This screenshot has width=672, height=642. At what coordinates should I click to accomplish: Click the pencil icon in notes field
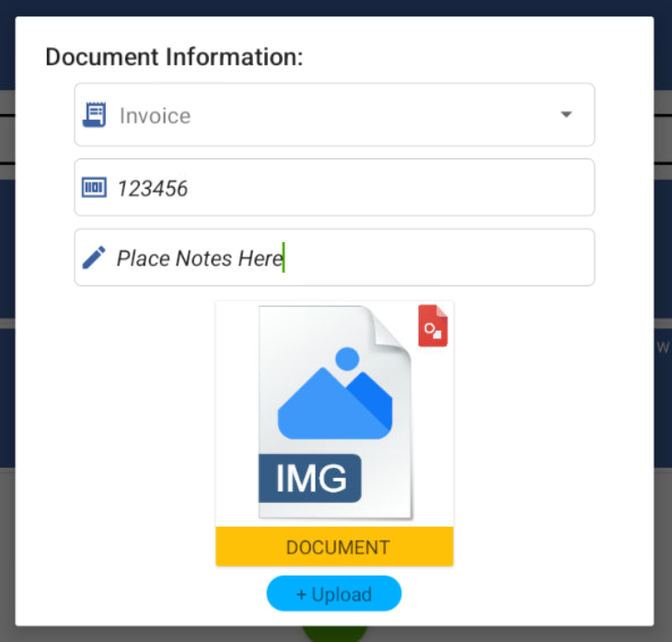94,257
